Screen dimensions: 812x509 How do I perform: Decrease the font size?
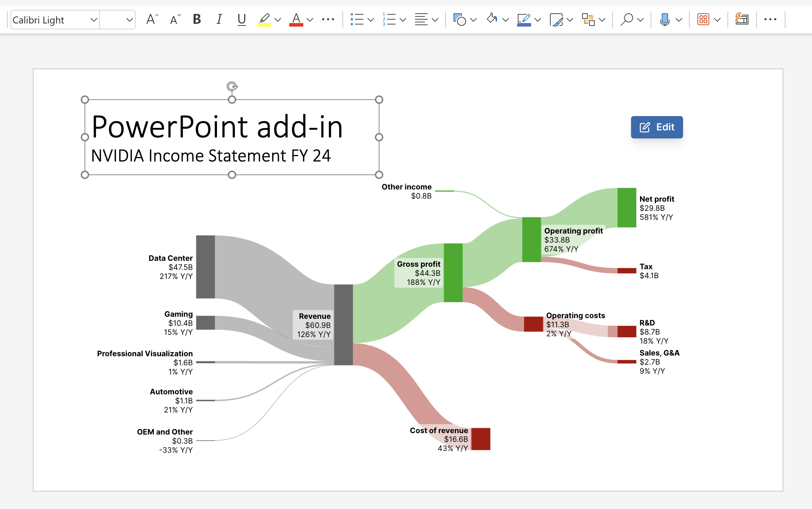[175, 20]
